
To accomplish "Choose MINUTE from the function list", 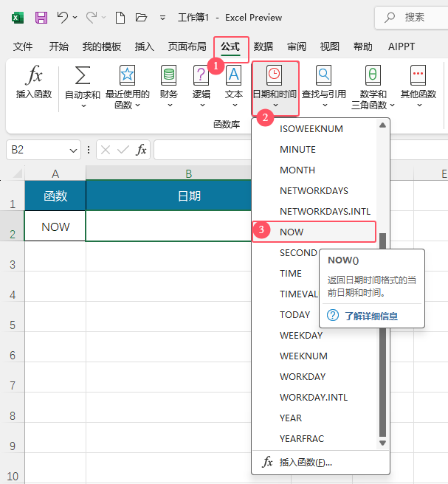I will (x=314, y=149).
